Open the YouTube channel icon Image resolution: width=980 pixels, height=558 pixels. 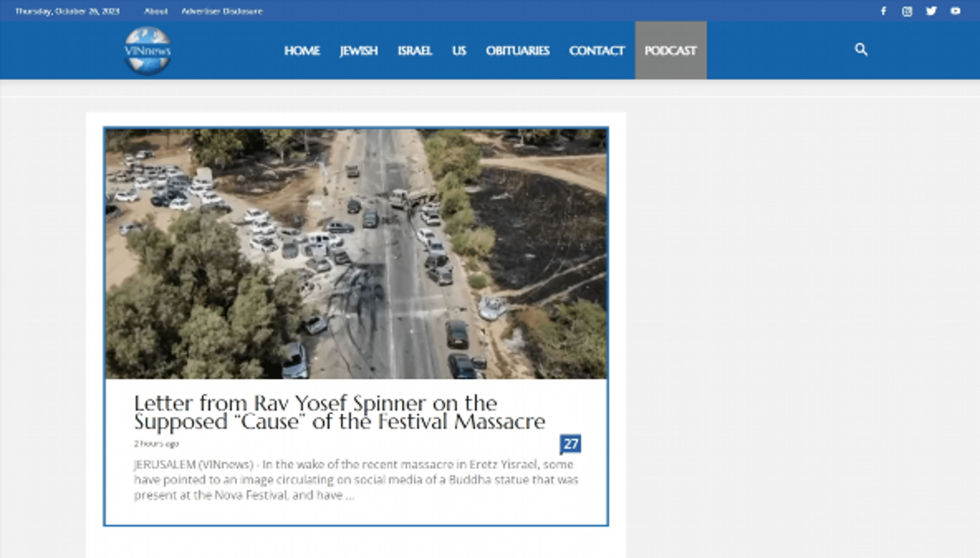955,11
